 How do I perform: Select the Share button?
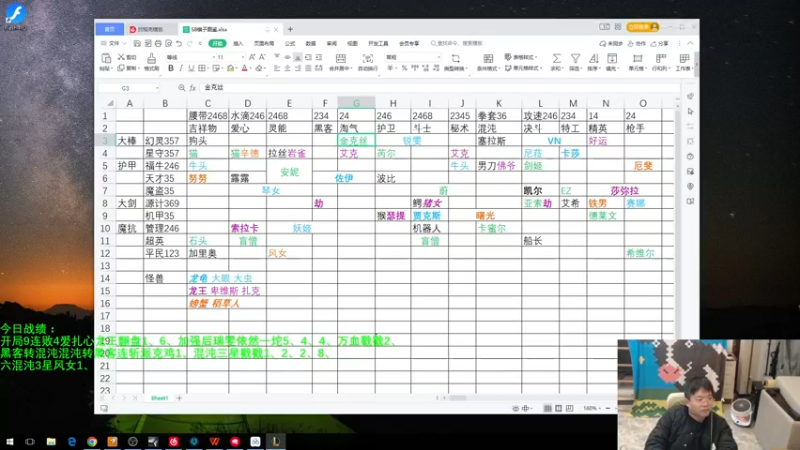pos(660,43)
